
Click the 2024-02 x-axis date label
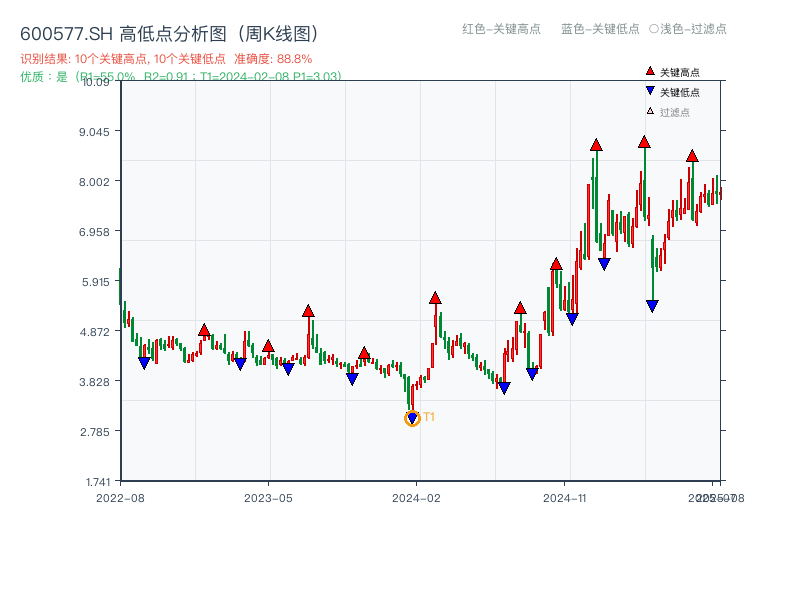(416, 498)
